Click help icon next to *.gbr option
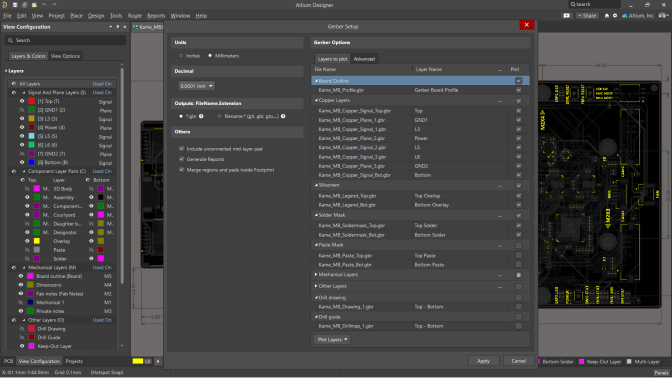 201,116
